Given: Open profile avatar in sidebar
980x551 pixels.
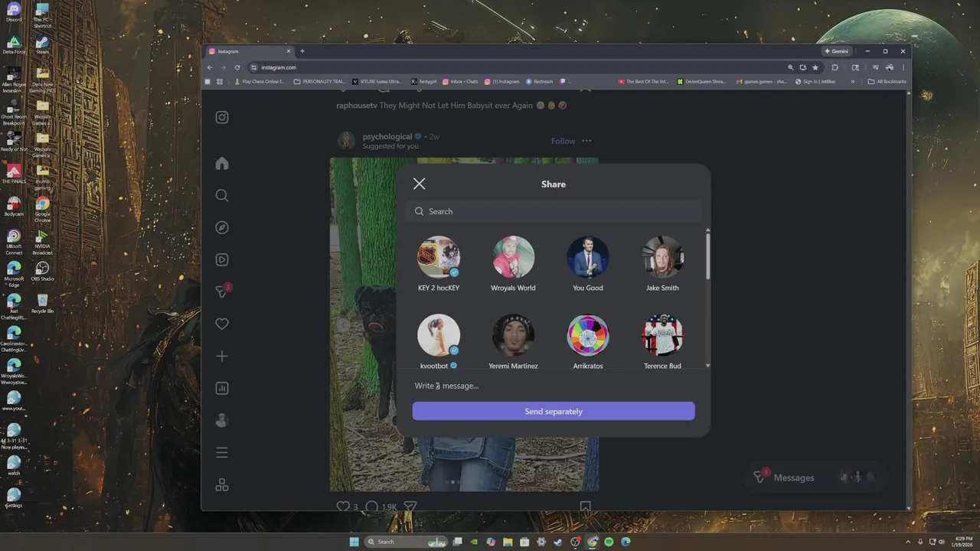Looking at the screenshot, I should (222, 420).
